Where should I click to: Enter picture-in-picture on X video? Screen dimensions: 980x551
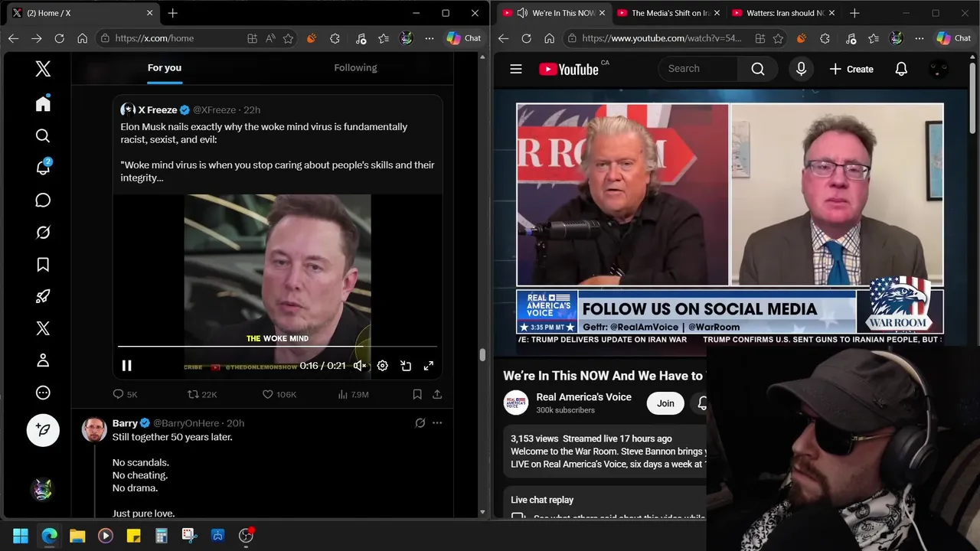click(x=406, y=366)
